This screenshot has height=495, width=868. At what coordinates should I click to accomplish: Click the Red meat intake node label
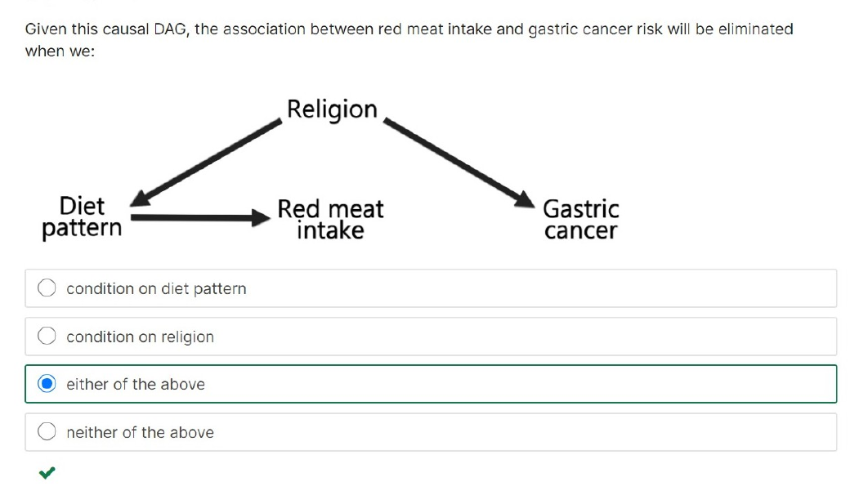330,220
